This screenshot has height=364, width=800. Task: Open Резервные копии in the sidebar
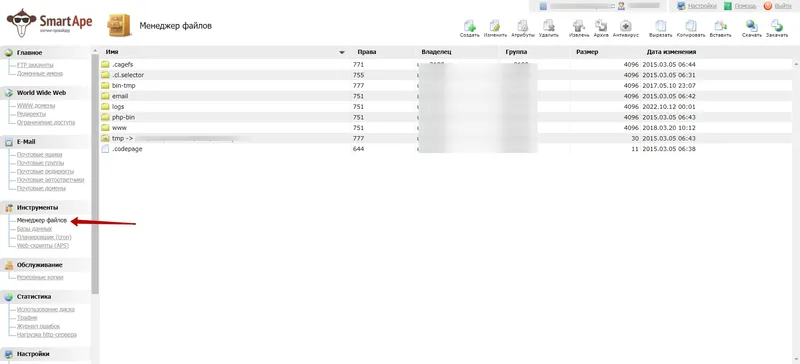(40, 278)
